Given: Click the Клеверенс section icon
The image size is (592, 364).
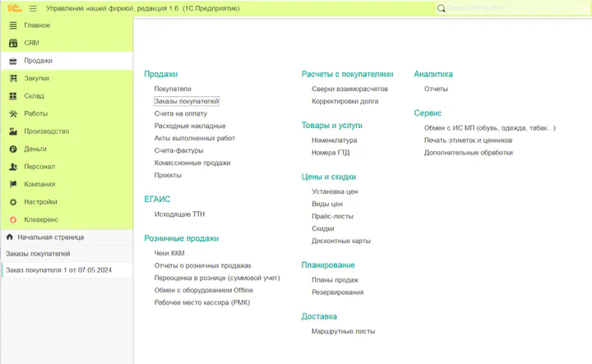Looking at the screenshot, I should (x=12, y=220).
